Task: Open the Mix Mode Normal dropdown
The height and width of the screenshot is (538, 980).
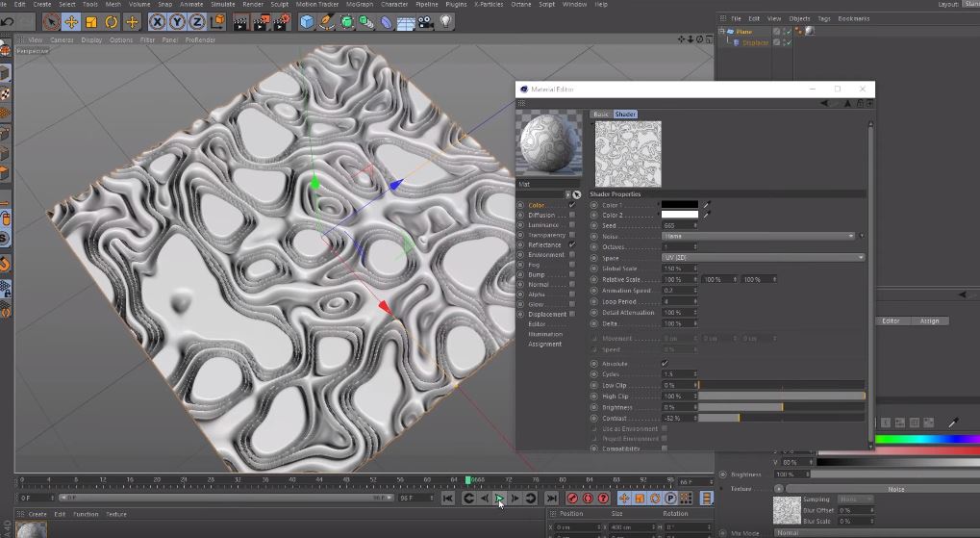Action: tap(877, 533)
